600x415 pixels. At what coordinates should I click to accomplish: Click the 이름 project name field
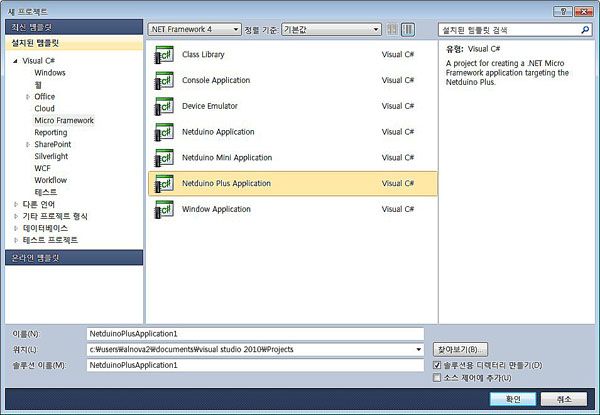(x=255, y=334)
